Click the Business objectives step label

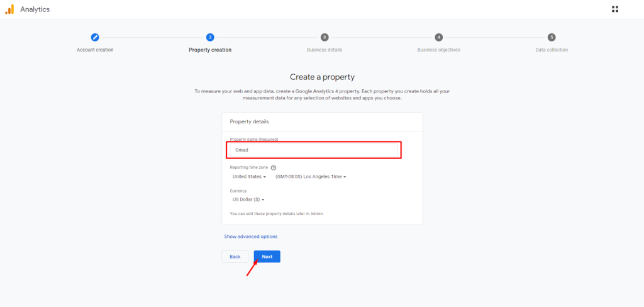438,50
